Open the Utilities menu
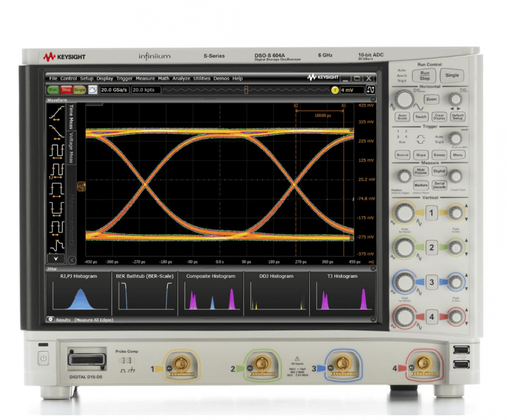This screenshot has height=420, width=509. click(x=202, y=78)
